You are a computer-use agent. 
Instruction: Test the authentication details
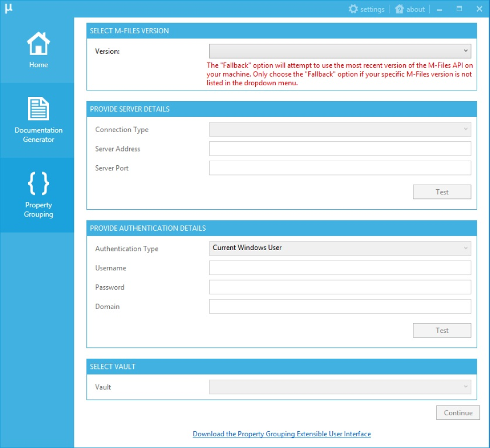442,330
